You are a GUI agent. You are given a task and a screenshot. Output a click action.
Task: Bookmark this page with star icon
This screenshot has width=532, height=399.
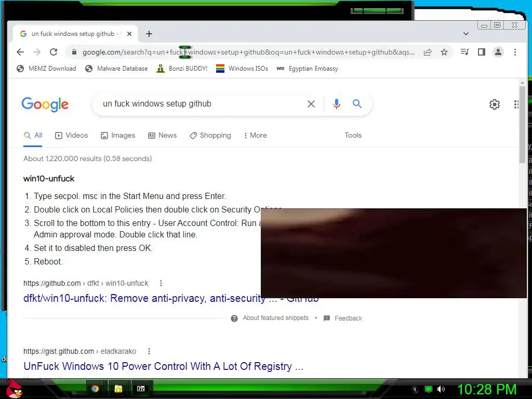pos(444,52)
